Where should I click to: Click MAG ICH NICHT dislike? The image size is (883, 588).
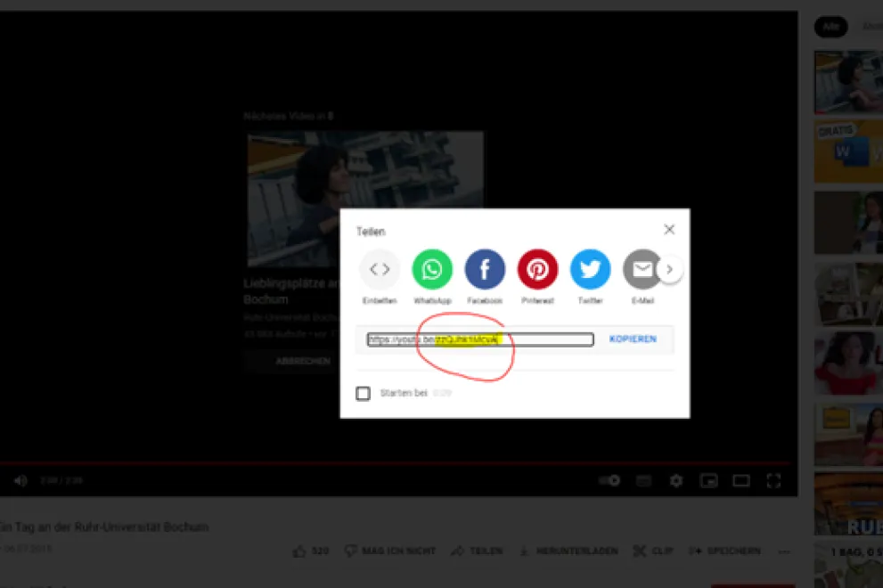click(389, 551)
